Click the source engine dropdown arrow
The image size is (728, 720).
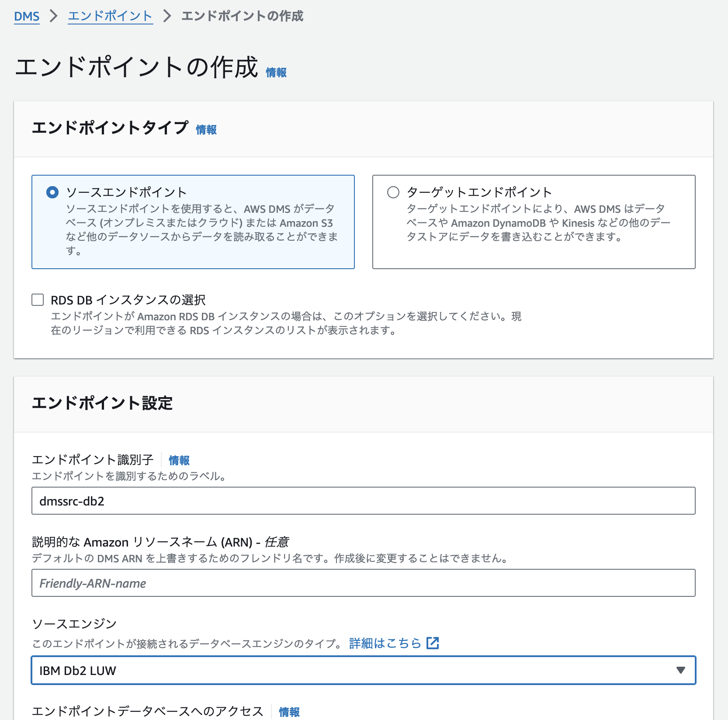680,670
